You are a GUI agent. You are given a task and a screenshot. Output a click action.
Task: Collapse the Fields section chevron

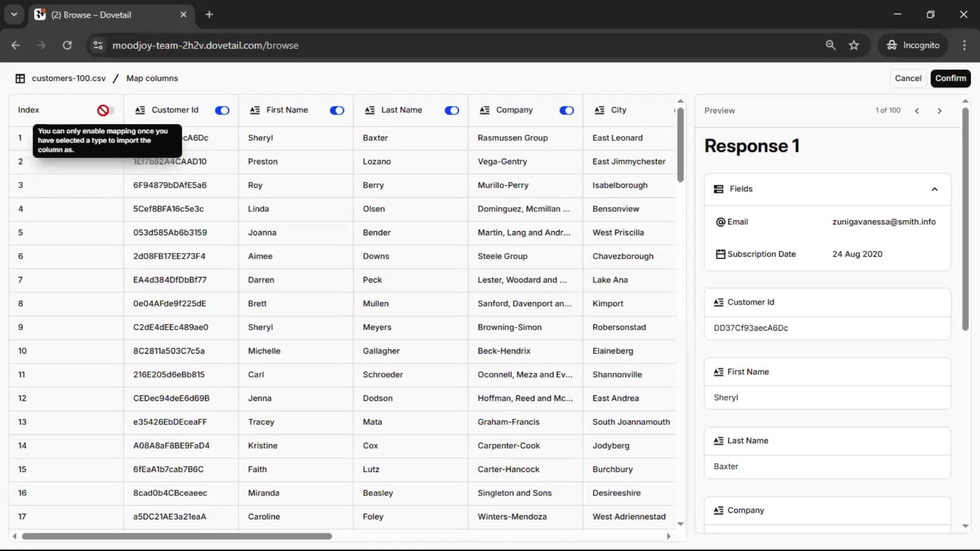point(934,189)
